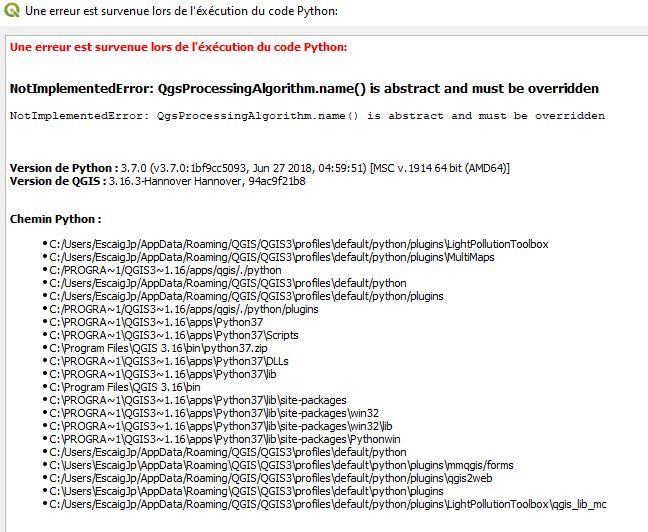Click the path ending in mmqgis/forms
The height and width of the screenshot is (532, 648).
click(281, 465)
